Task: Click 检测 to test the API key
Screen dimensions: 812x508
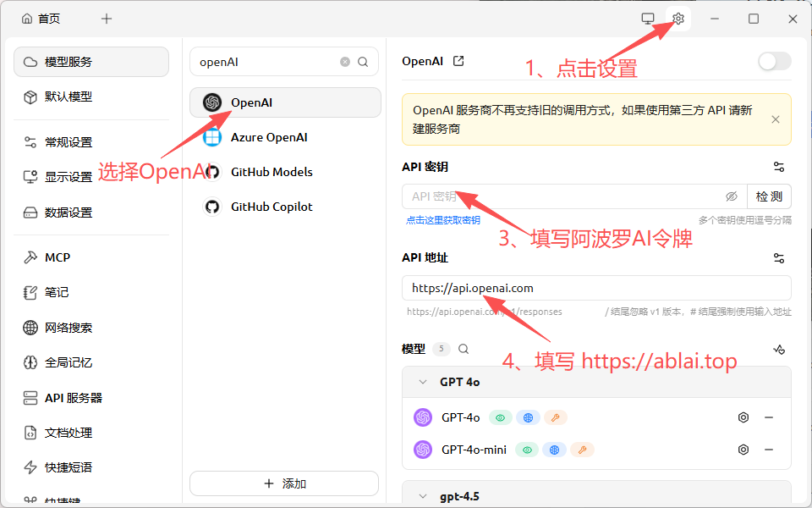Action: 768,196
